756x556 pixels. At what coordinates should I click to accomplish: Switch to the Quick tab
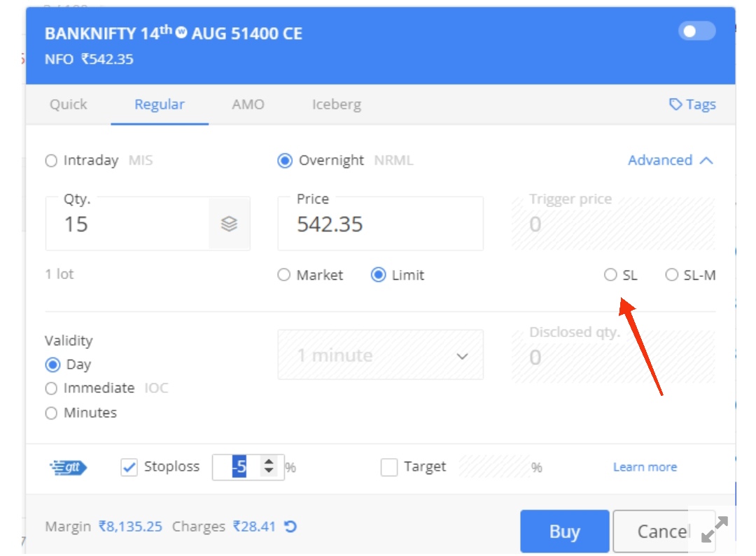(69, 104)
